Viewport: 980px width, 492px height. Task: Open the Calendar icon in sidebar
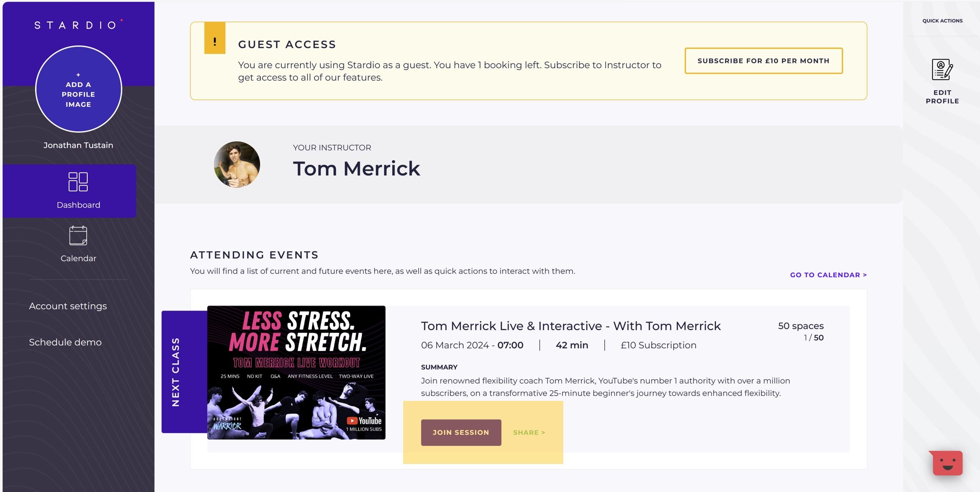point(78,236)
